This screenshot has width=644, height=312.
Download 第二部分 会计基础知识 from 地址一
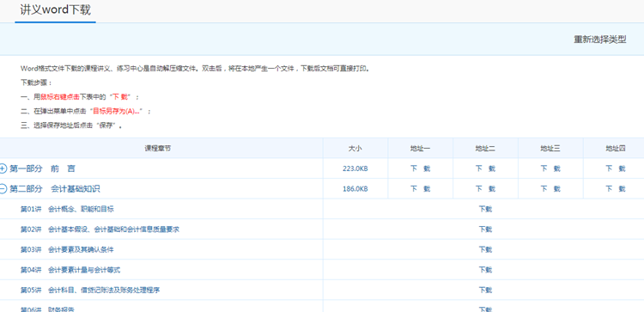click(x=420, y=189)
